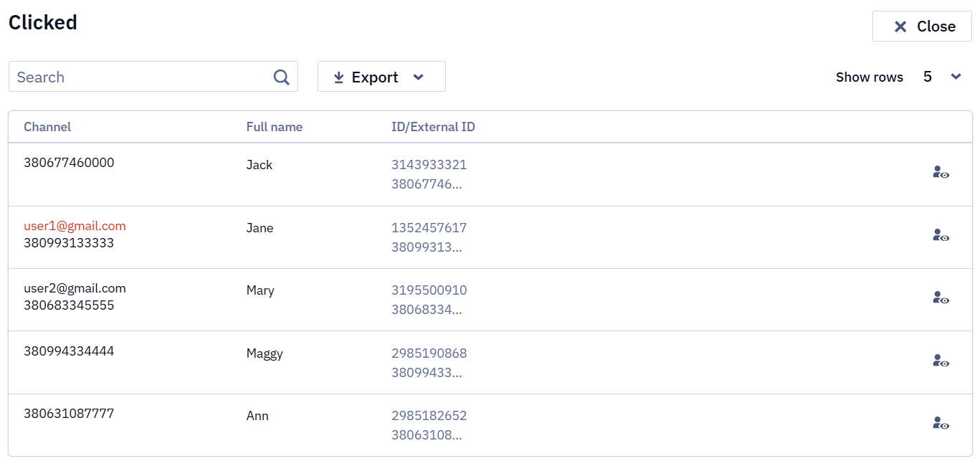
Task: Click the rows count value 5
Action: point(928,77)
